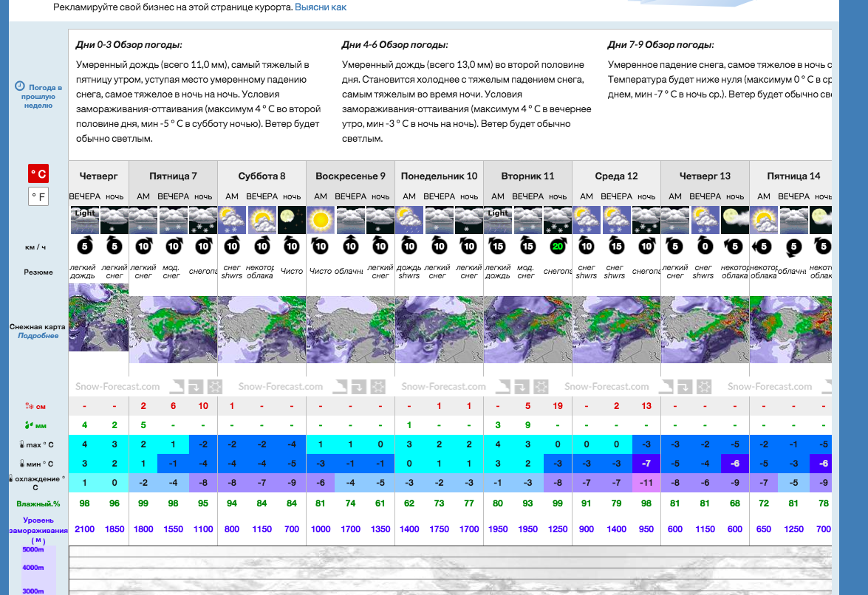868x595 pixels.
Task: Click the 2100 freezing level value
Action: tap(85, 529)
